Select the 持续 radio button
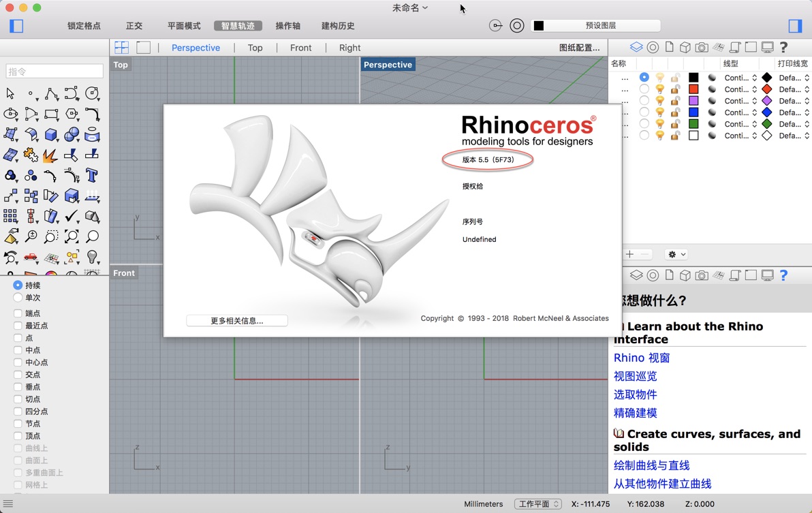Screen dimensions: 812x513 (18, 285)
